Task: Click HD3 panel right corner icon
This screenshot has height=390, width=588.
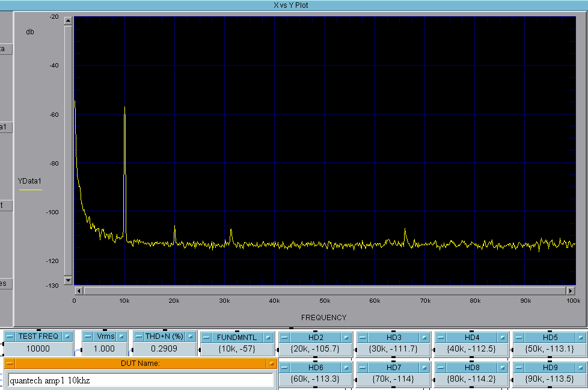Action: (x=424, y=338)
